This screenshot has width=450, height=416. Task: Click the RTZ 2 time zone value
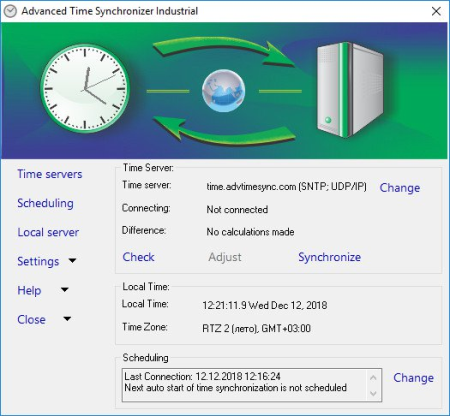pos(256,329)
